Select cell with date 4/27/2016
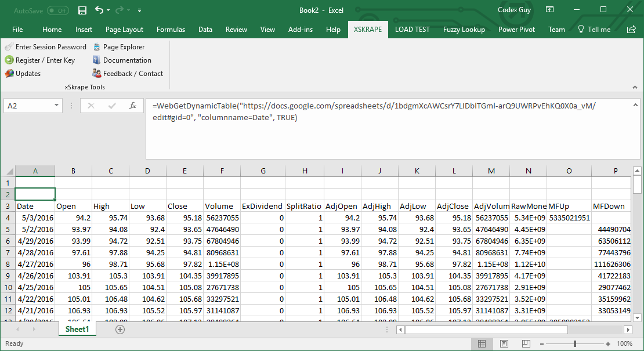This screenshot has height=351, width=644. pyautogui.click(x=35, y=264)
